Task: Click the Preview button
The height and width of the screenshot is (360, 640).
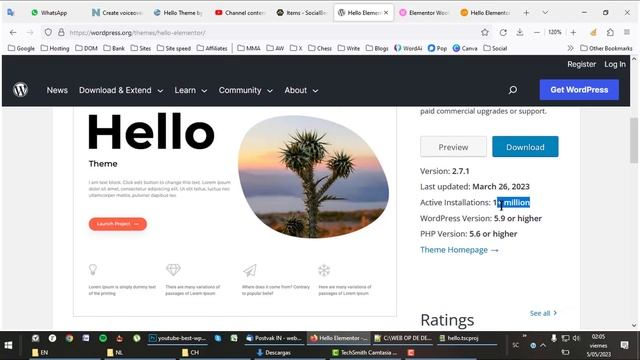Action: click(453, 147)
